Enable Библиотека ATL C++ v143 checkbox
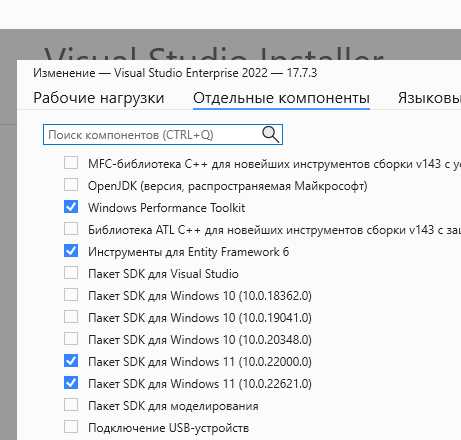Viewport: 461px width, 440px height. pos(71,229)
